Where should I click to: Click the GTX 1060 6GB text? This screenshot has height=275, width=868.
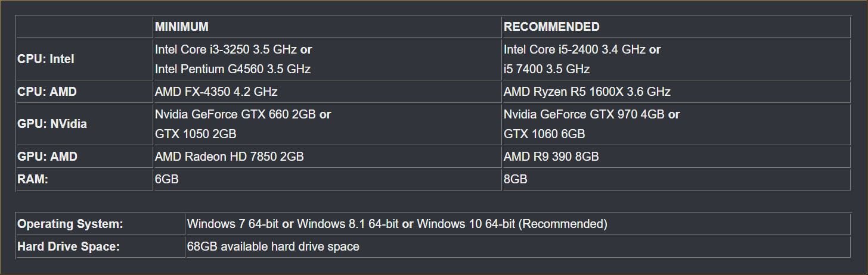544,134
